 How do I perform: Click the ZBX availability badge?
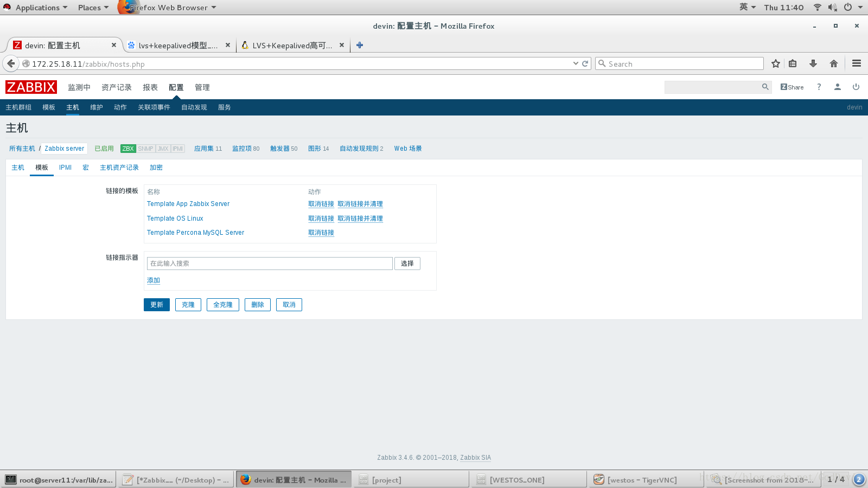pos(128,149)
